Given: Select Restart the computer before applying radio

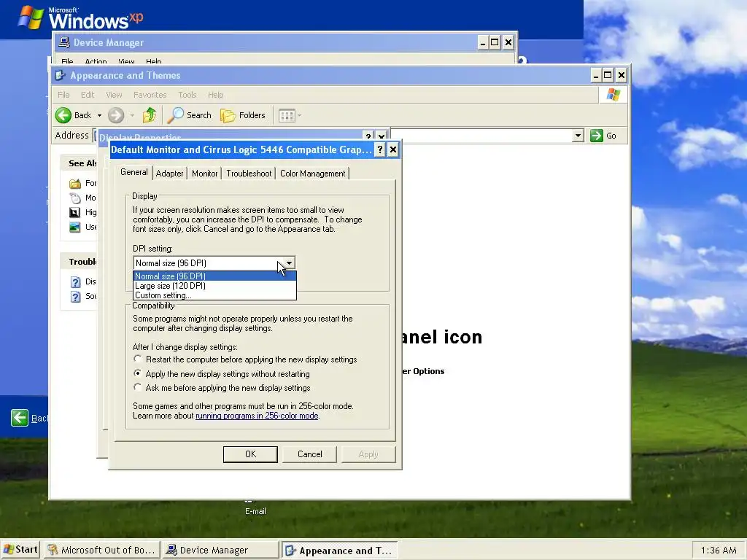Looking at the screenshot, I should (138, 359).
